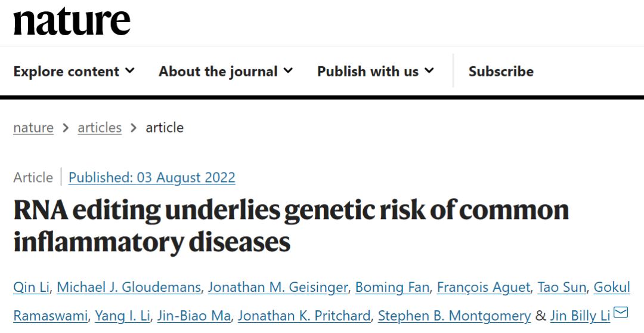
Task: Open Jin-Biao Ma author details
Action: pos(194,316)
